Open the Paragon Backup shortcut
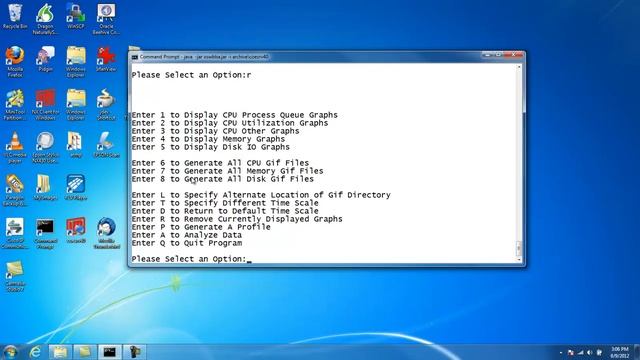 point(15,191)
